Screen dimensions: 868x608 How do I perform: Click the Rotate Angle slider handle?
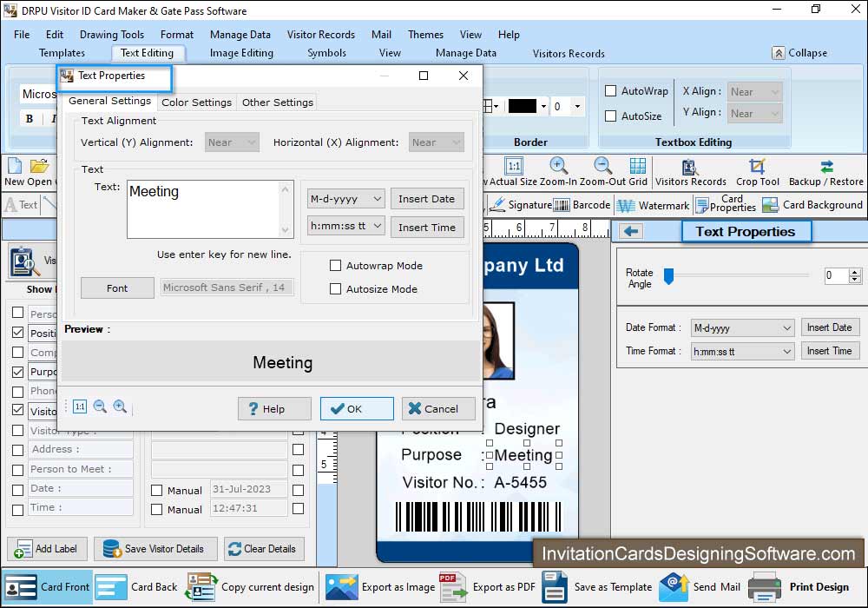coord(668,275)
